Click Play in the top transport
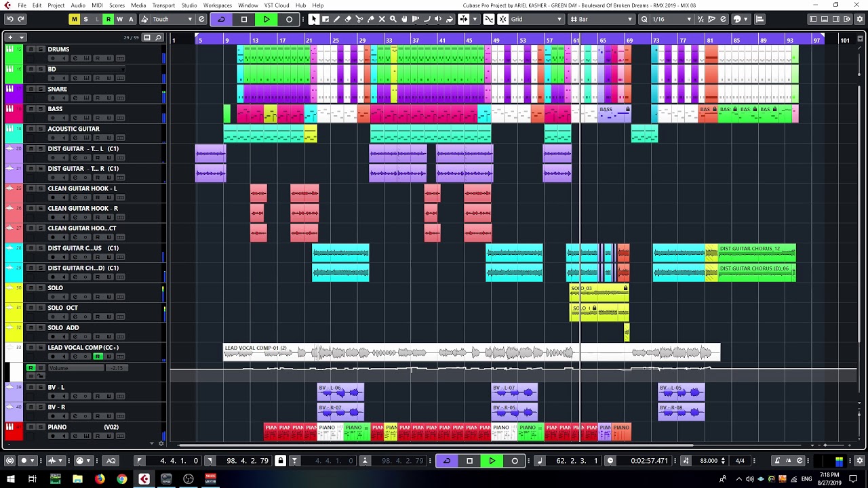868x488 pixels. point(267,19)
